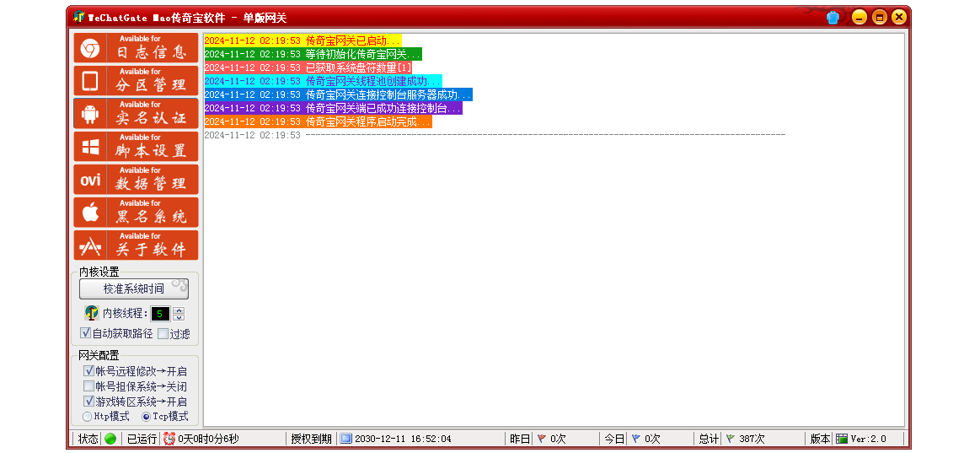Minimize the window with yellow button

(860, 18)
